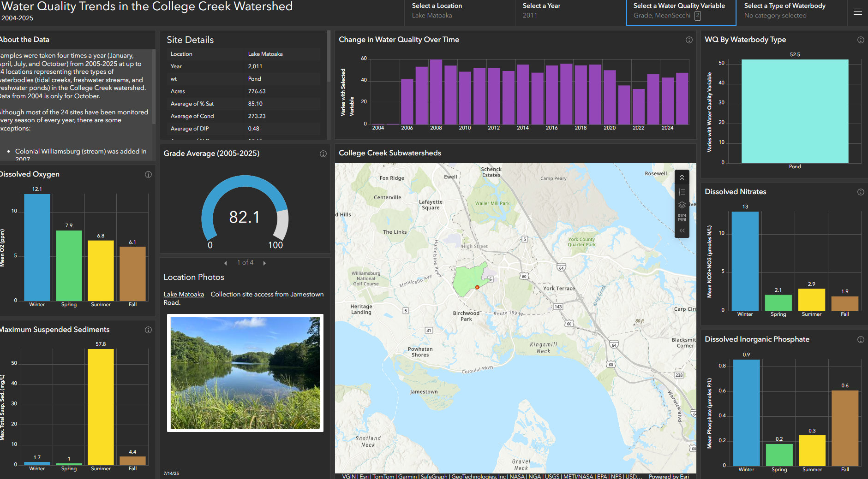The height and width of the screenshot is (479, 868).
Task: Click the Site Details panel scrollbar
Action: pyautogui.click(x=329, y=56)
